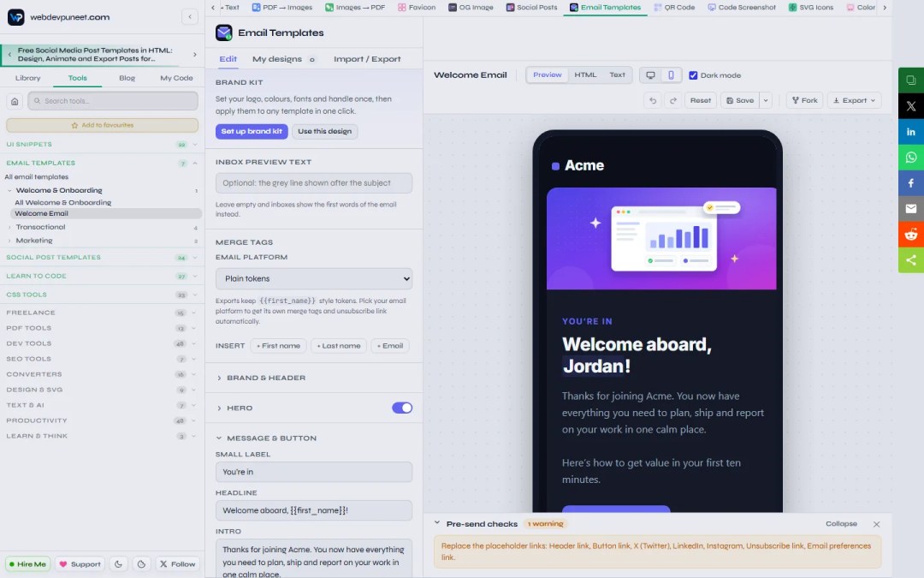Share on LinkedIn using side icon
This screenshot has height=578, width=924.
[911, 132]
